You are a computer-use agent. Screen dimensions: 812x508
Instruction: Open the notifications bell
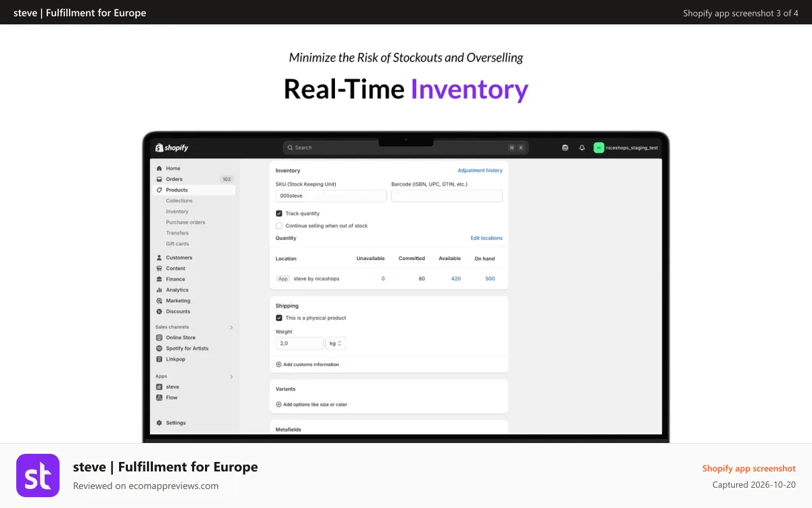click(x=582, y=148)
